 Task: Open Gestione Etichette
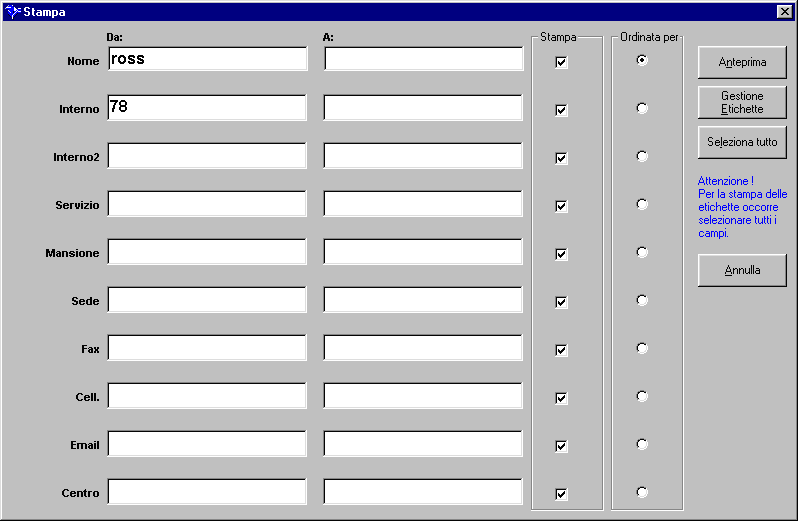coord(742,102)
